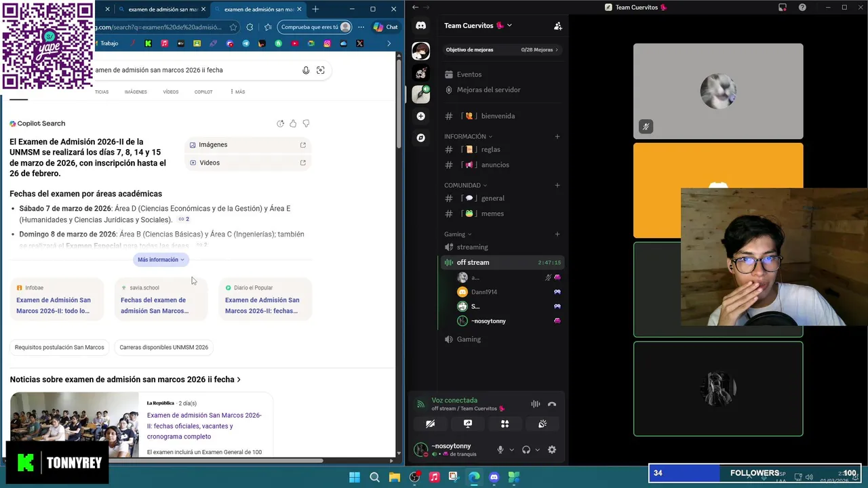Start an activity in Discord voice panel
The height and width of the screenshot is (488, 868).
point(505,424)
